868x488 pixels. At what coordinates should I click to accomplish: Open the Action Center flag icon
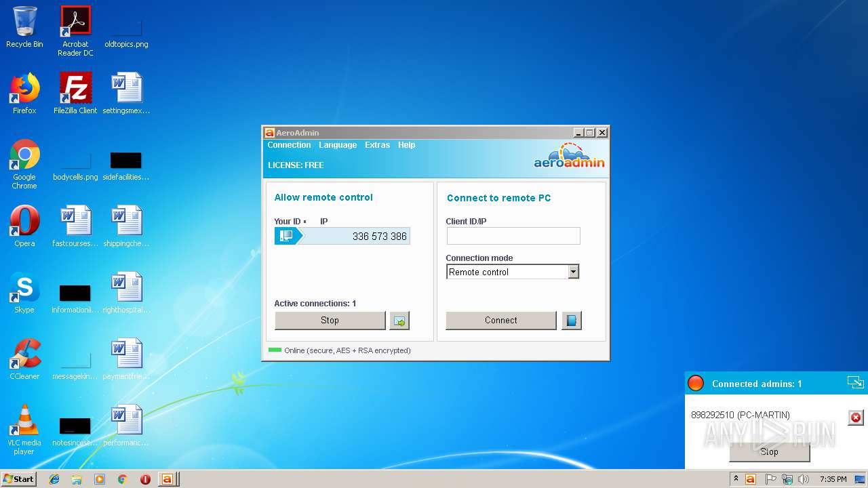click(x=770, y=479)
